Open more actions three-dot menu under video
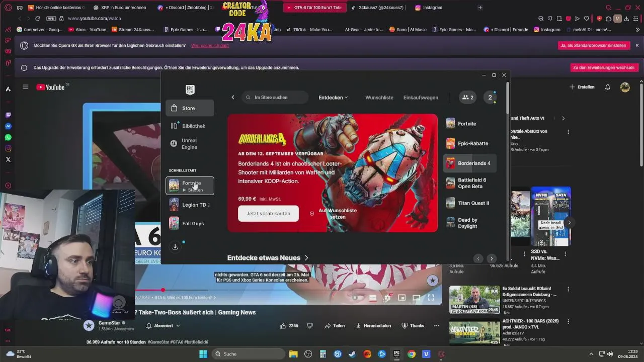 [x=436, y=326]
